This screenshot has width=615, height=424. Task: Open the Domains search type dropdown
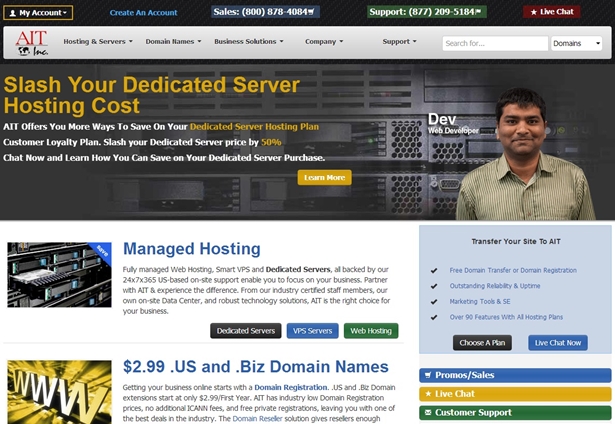pyautogui.click(x=576, y=43)
